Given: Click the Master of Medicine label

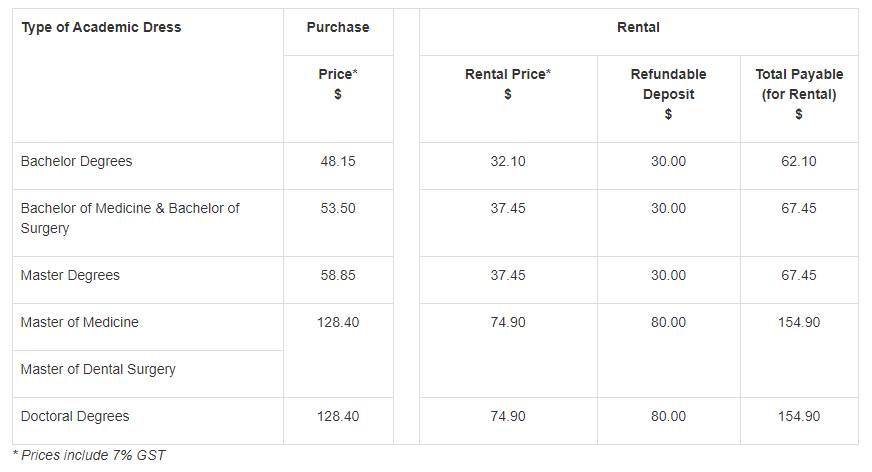Looking at the screenshot, I should pyautogui.click(x=80, y=322).
